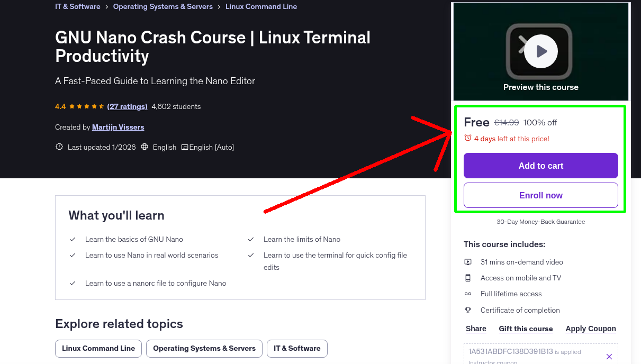Click the last updated clock icon

(x=59, y=147)
